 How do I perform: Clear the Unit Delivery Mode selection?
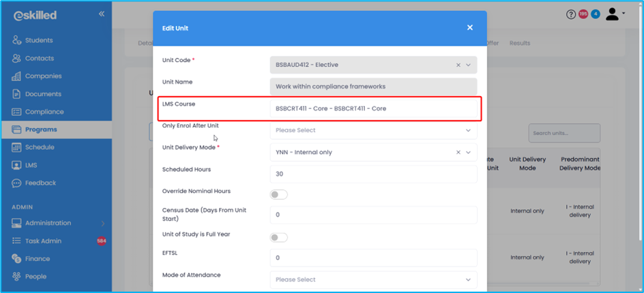(458, 153)
